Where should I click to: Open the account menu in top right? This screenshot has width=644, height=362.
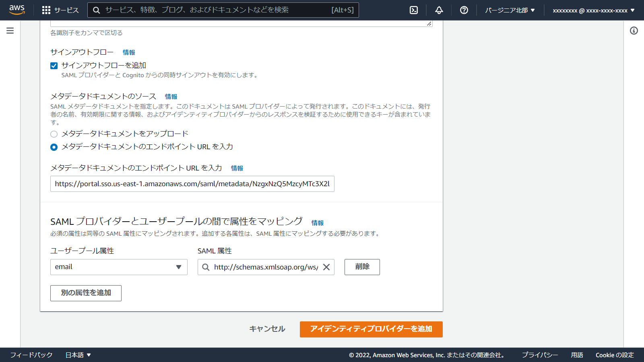[x=592, y=10]
